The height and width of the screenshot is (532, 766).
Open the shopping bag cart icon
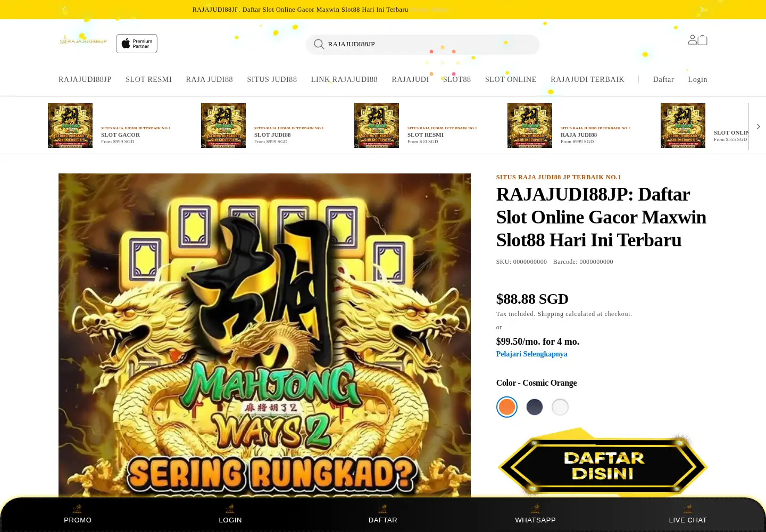click(x=703, y=40)
